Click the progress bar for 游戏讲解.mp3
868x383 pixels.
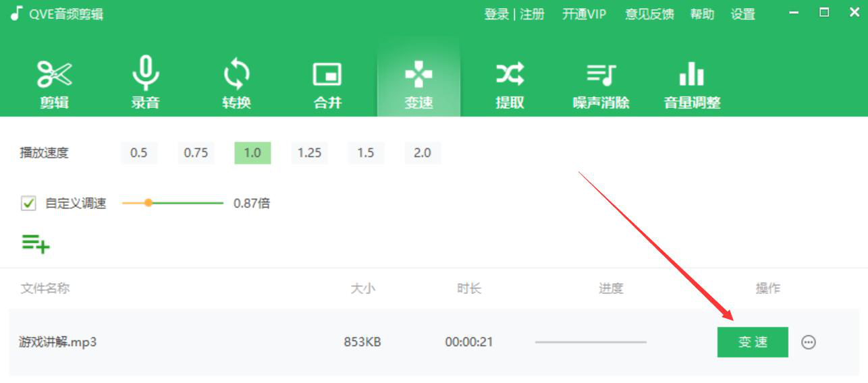click(x=591, y=342)
